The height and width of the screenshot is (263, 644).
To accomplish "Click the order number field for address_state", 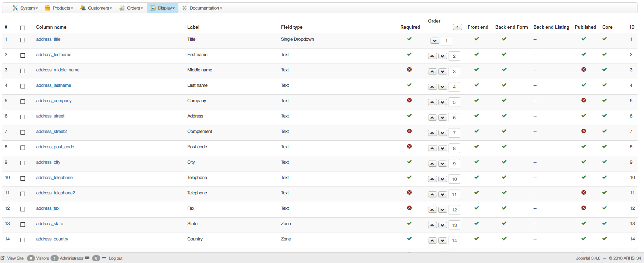I will (454, 225).
